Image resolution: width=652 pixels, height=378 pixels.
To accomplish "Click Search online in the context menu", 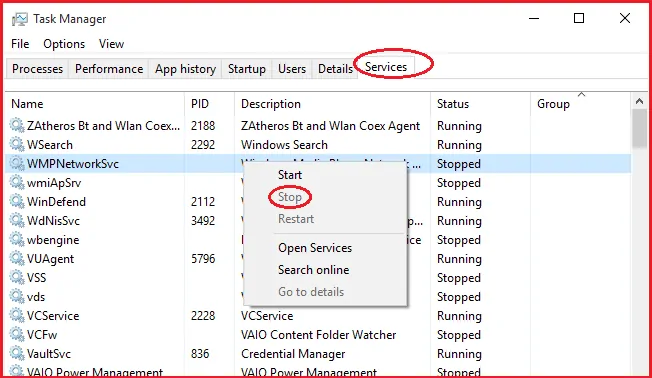I will (314, 270).
